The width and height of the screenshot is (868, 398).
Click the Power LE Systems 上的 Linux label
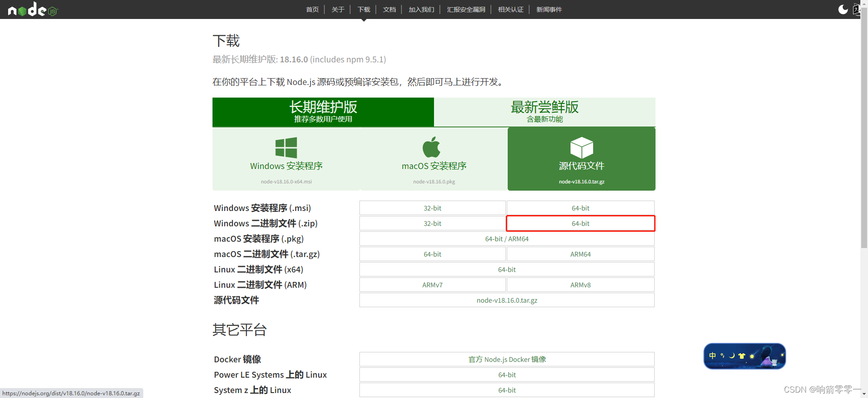pos(270,375)
